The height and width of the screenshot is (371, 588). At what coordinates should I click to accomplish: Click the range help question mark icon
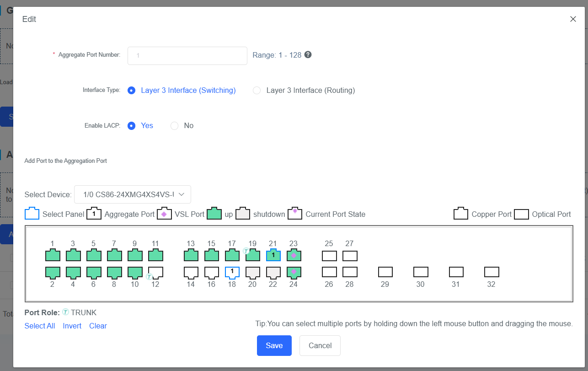(308, 55)
